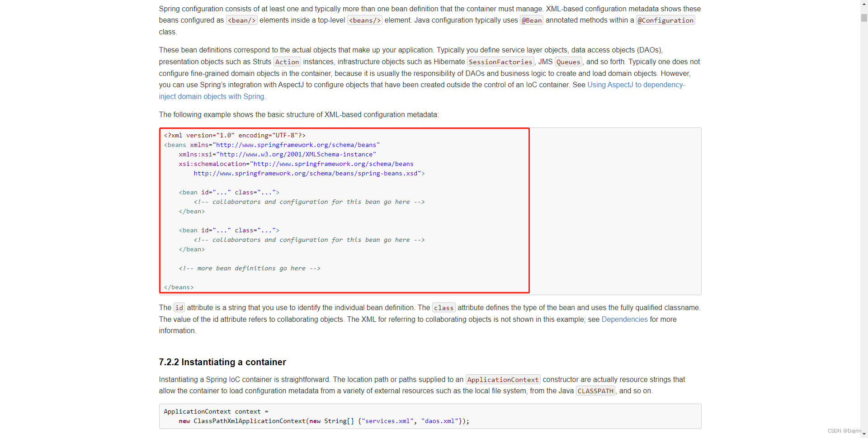Click the spring-beans.xsd URL line

[309, 174]
